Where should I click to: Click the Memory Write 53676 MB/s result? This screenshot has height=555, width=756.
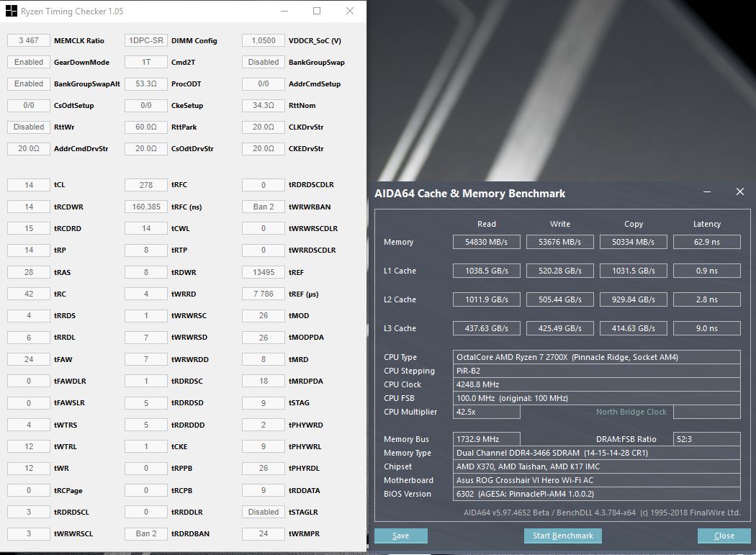click(559, 242)
